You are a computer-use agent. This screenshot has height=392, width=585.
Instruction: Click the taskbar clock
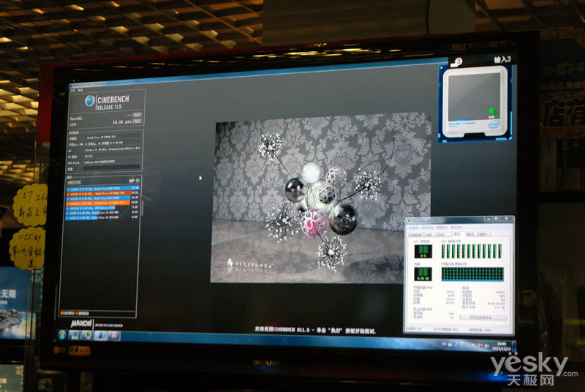click(x=502, y=346)
